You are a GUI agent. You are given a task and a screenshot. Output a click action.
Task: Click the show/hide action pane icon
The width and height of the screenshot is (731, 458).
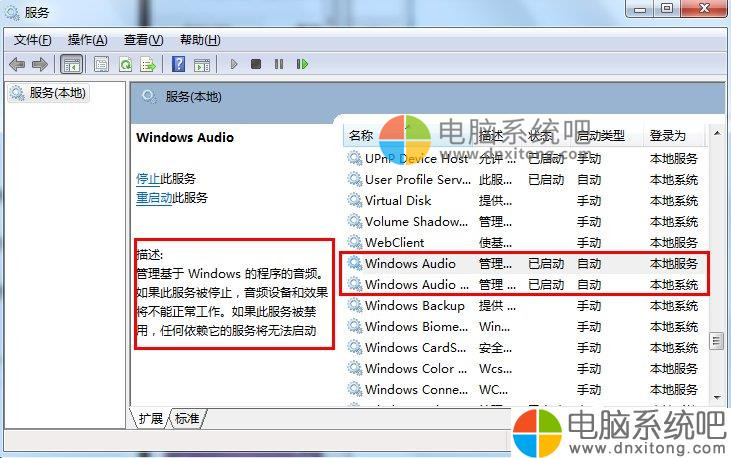202,64
